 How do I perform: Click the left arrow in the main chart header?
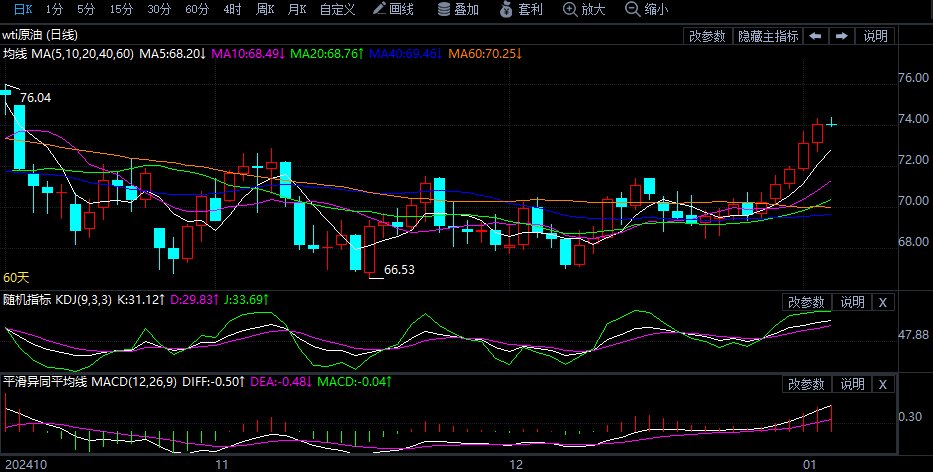click(816, 36)
